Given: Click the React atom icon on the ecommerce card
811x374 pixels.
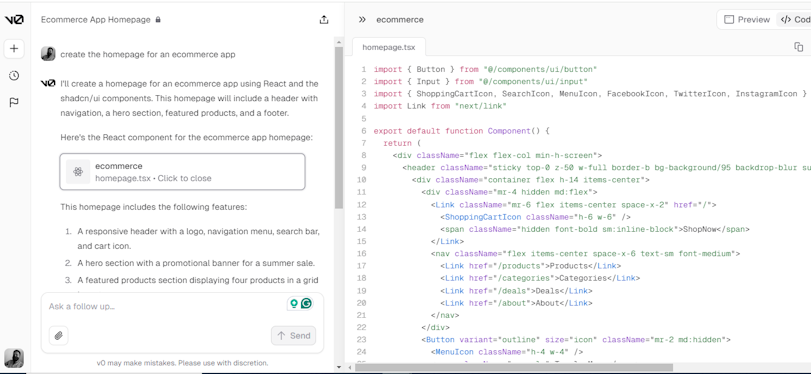Looking at the screenshot, I should pyautogui.click(x=78, y=172).
